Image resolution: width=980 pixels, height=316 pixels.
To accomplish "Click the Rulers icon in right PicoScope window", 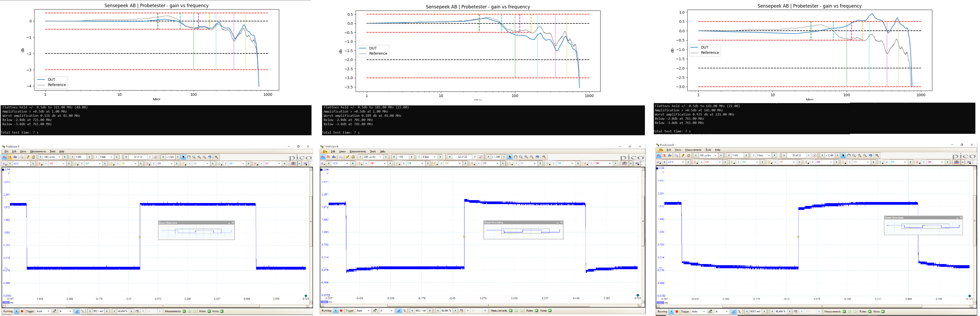I will (870, 312).
